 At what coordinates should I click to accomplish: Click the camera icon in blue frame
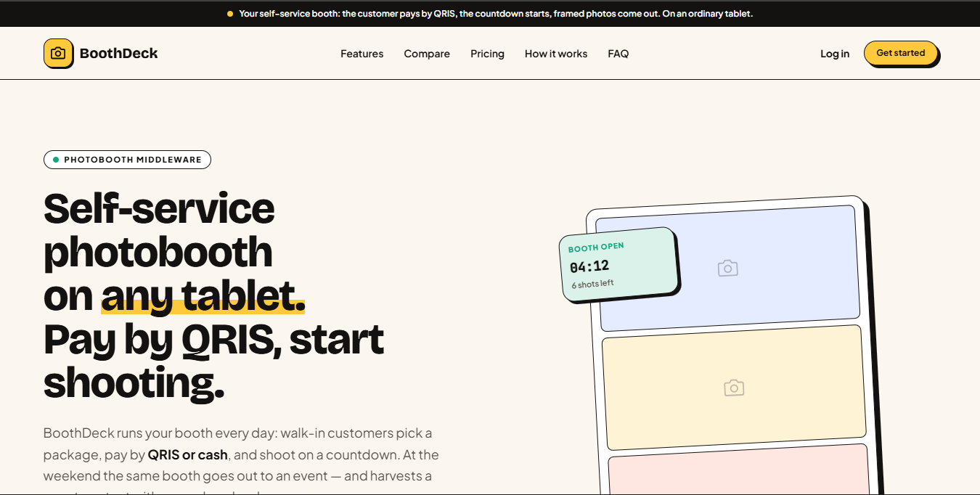point(727,269)
